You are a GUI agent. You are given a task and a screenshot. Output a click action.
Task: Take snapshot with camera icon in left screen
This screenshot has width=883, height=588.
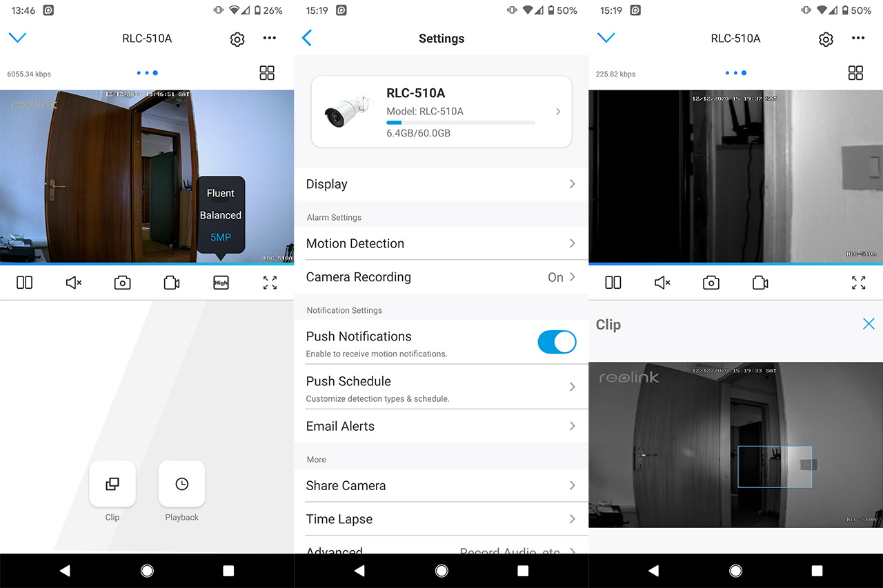point(123,283)
